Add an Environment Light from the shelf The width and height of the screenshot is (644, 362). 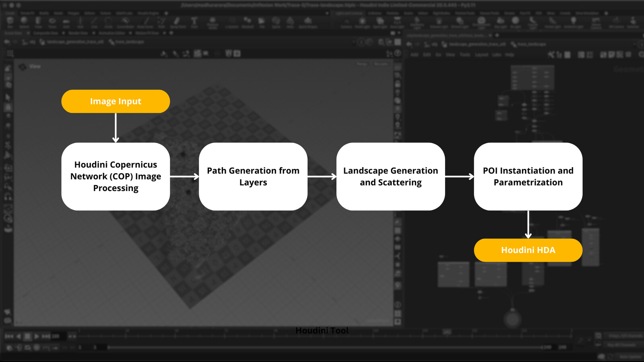click(x=481, y=22)
